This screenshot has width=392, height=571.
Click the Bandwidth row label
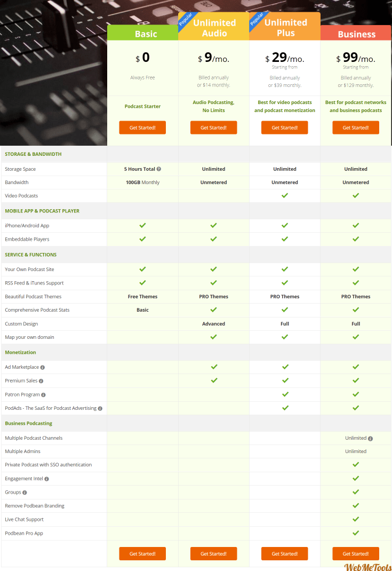(x=17, y=183)
